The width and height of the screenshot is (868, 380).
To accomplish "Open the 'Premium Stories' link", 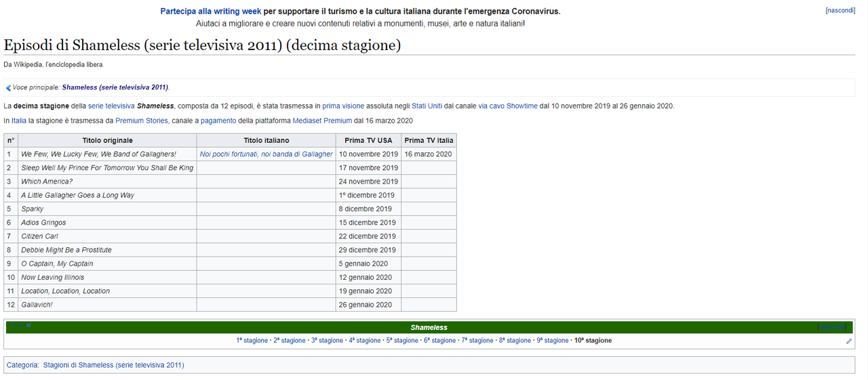I will pos(142,121).
